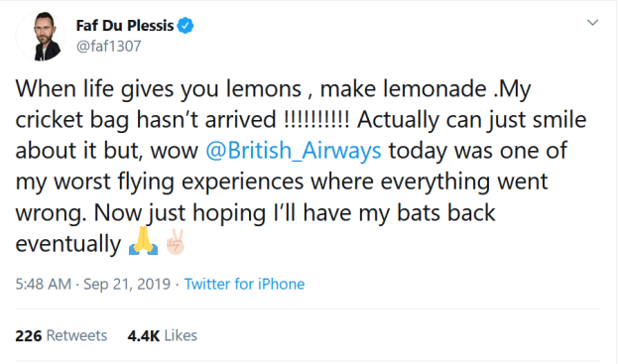Open Faf Du Plessis profile picture

tap(41, 37)
